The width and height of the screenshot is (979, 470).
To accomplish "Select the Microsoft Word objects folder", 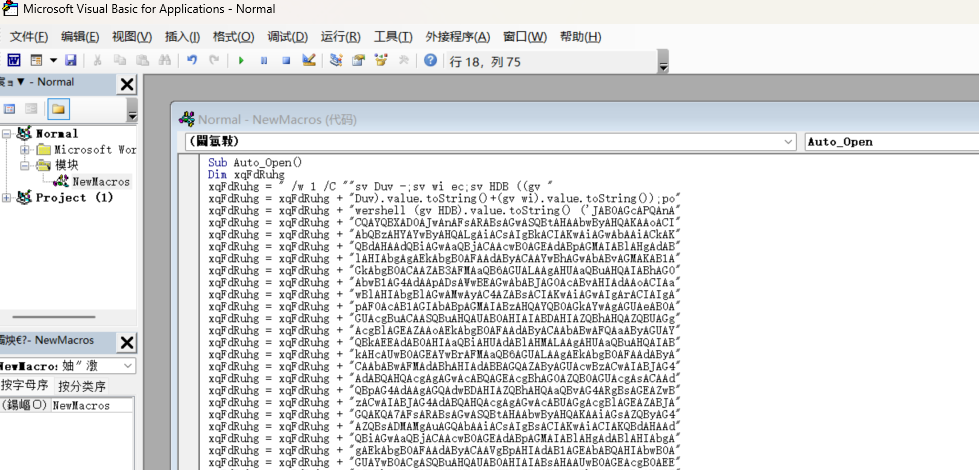I will (95, 150).
